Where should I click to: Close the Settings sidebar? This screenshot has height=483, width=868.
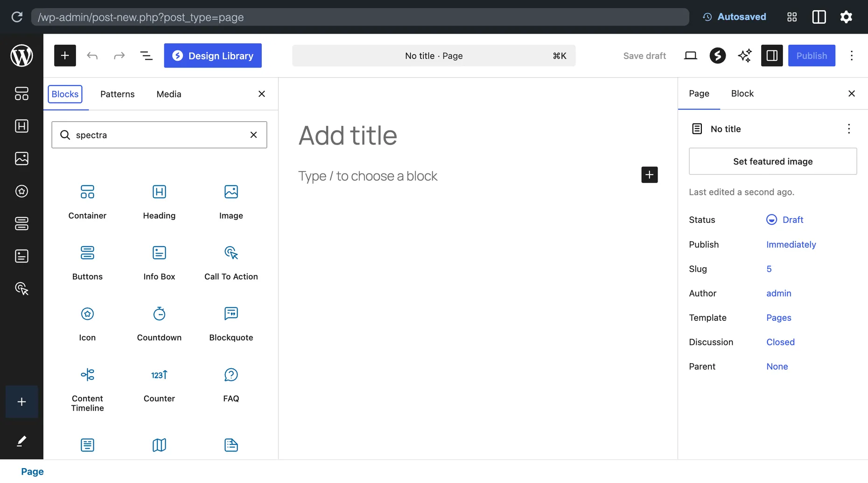(x=851, y=93)
